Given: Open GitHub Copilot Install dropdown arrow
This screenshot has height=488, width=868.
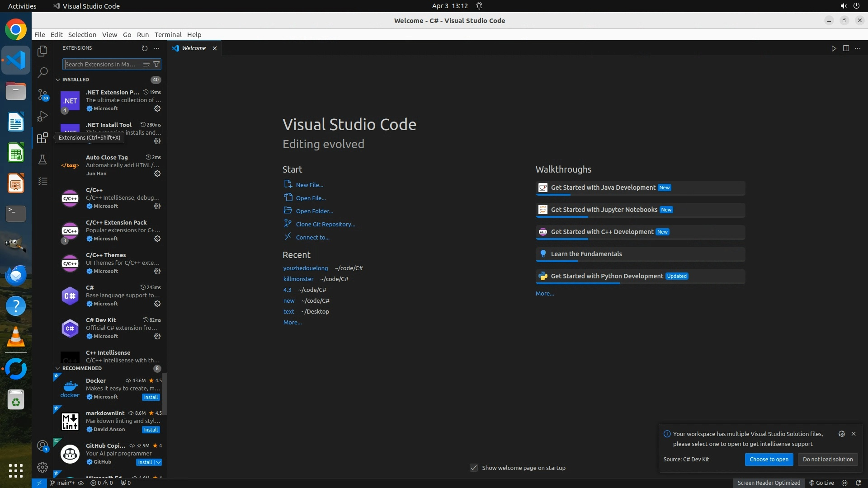Looking at the screenshot, I should 158,462.
